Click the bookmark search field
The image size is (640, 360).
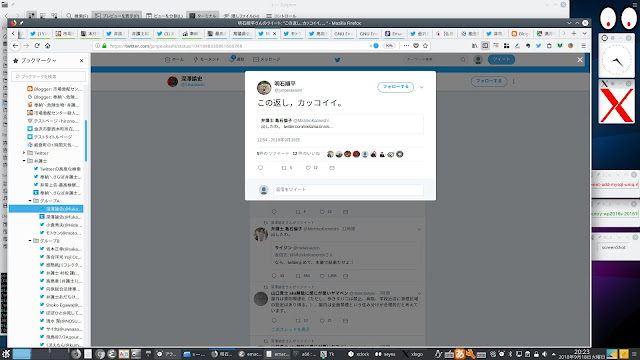[x=49, y=76]
